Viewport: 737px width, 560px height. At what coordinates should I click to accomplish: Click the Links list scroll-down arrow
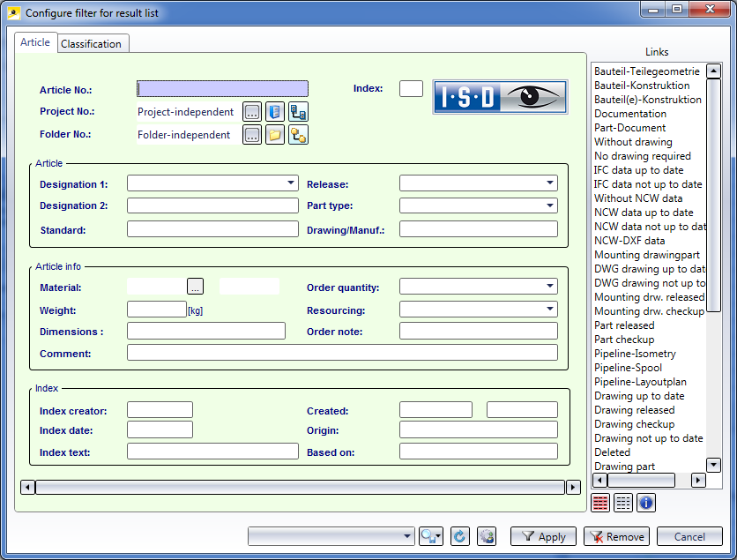(x=714, y=465)
